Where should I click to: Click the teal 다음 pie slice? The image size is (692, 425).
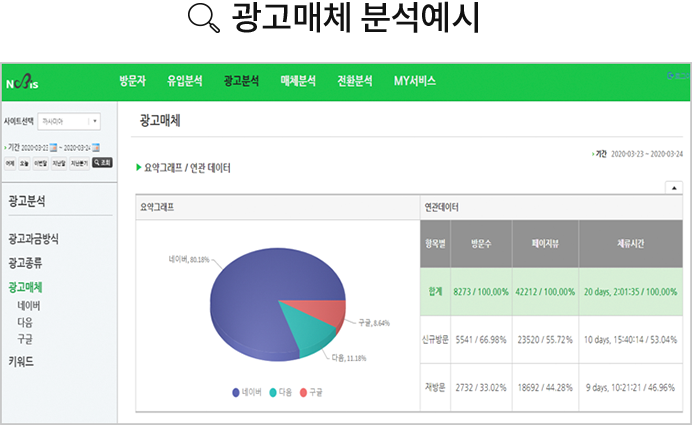coord(309,333)
